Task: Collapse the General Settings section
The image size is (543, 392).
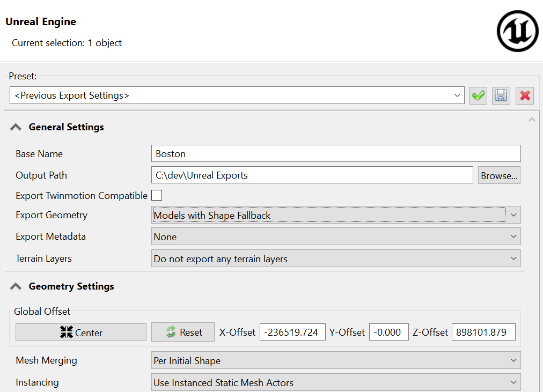Action: (x=16, y=127)
